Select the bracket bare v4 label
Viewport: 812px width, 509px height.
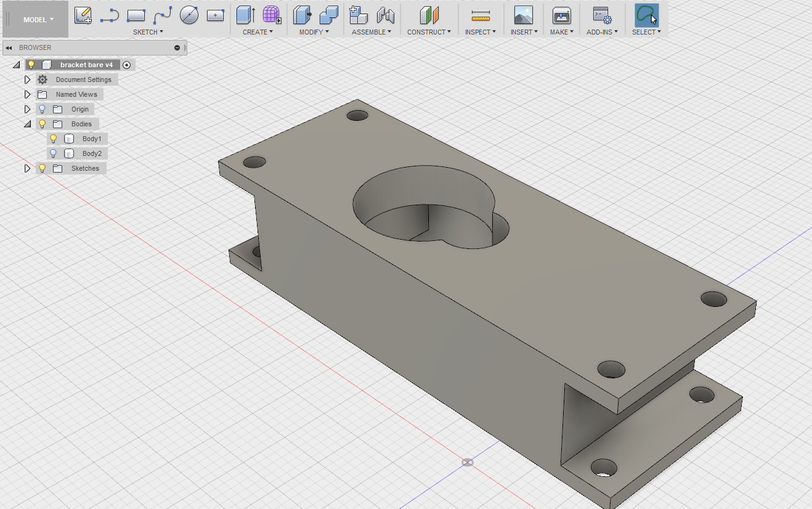point(86,65)
